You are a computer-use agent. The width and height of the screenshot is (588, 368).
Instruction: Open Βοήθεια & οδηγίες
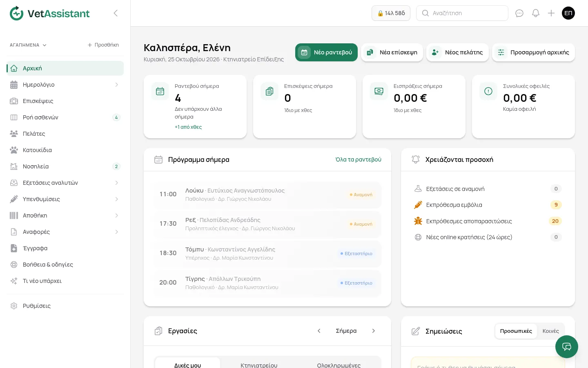click(65, 265)
